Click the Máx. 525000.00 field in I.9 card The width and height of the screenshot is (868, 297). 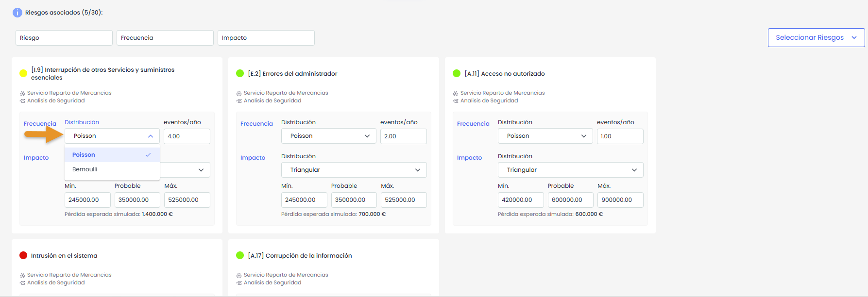point(187,200)
